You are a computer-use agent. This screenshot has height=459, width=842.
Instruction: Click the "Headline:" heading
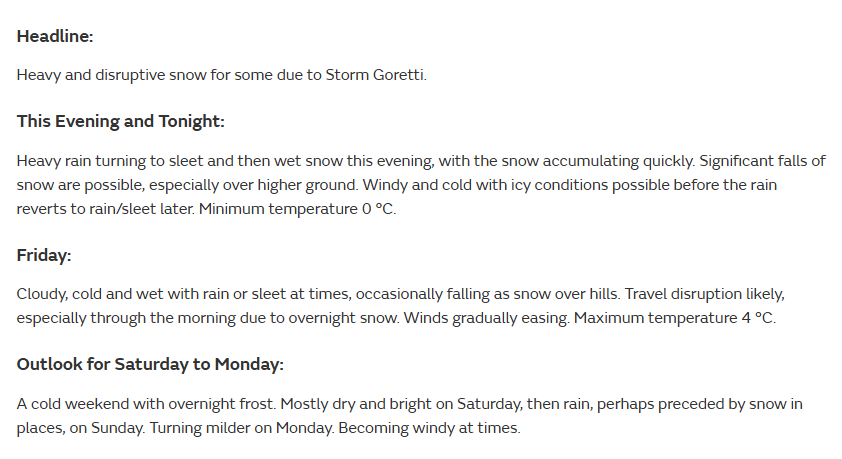[55, 36]
